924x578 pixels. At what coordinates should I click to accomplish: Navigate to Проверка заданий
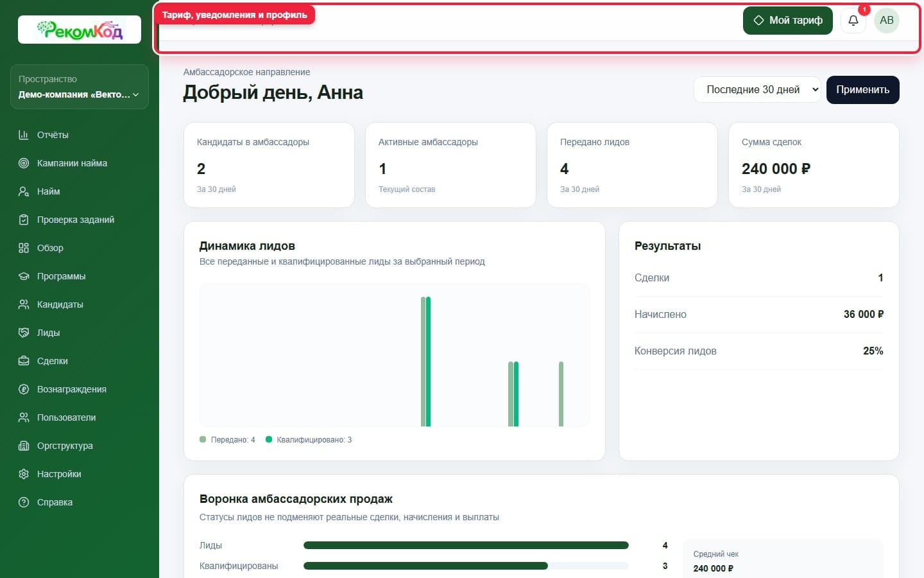[x=80, y=220]
